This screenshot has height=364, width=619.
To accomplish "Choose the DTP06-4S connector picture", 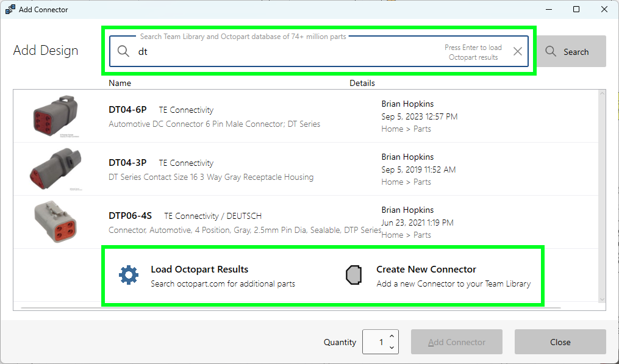I will tap(55, 222).
